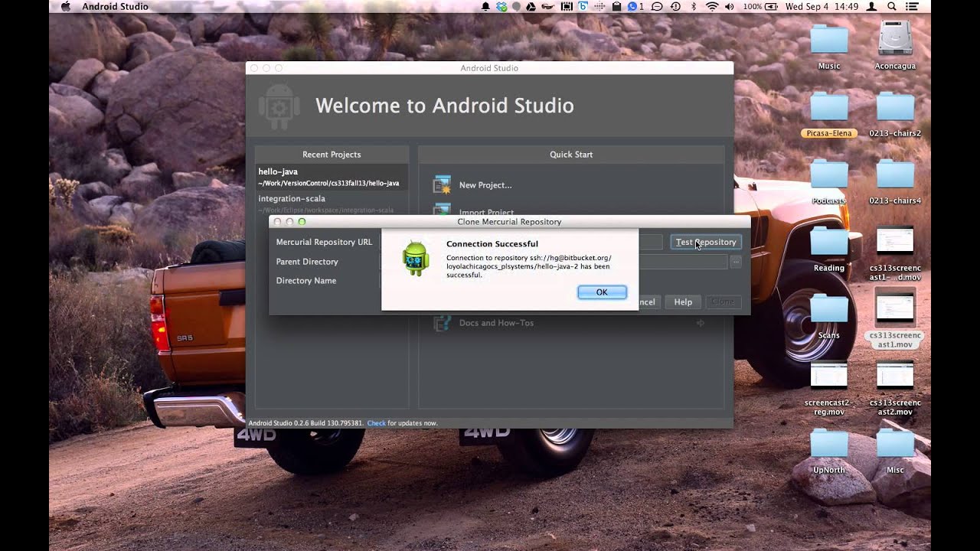Open the notification list icon

(911, 7)
